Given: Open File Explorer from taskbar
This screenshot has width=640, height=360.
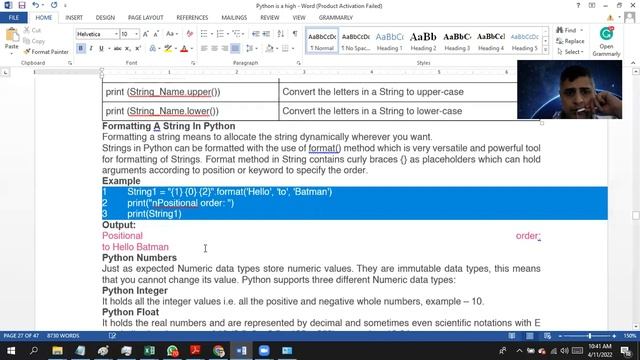Looking at the screenshot, I should pyautogui.click(x=58, y=351).
